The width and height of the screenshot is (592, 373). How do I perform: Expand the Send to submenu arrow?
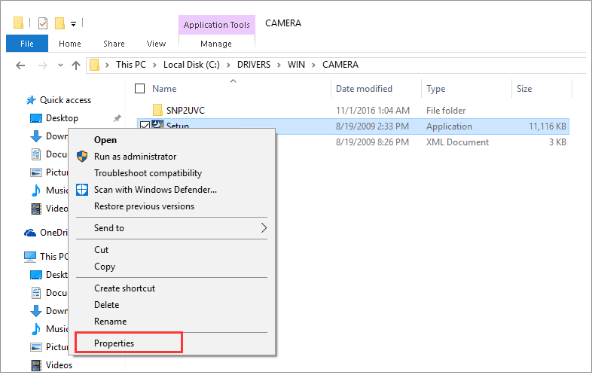[x=264, y=228]
